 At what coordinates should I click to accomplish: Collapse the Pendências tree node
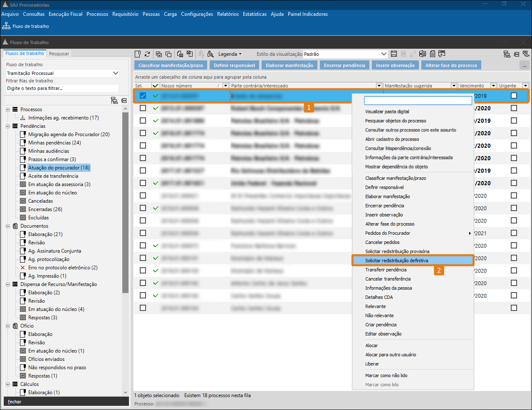click(8, 126)
